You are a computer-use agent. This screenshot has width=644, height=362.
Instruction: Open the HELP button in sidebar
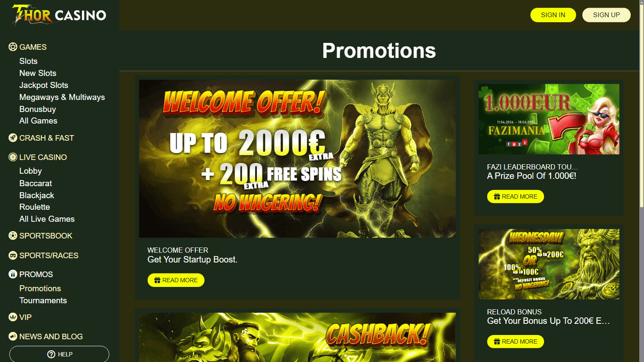pos(59,354)
